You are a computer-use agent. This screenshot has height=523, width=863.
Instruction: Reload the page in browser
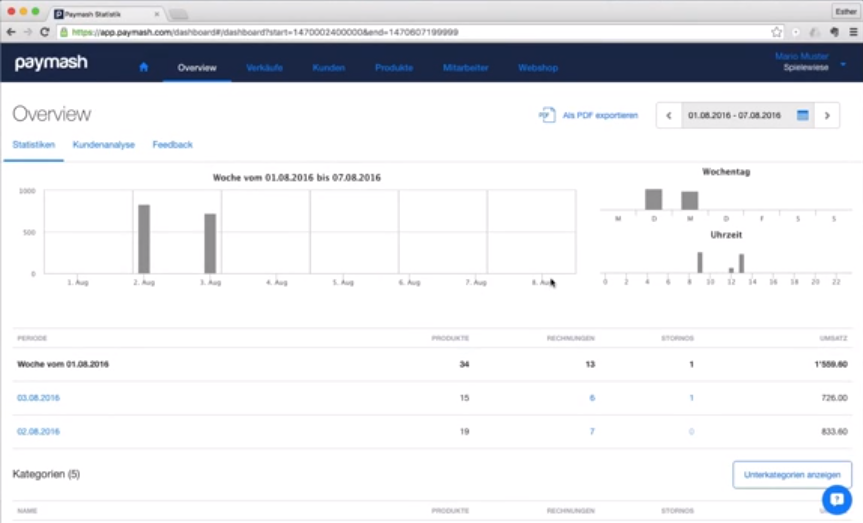tap(45, 32)
